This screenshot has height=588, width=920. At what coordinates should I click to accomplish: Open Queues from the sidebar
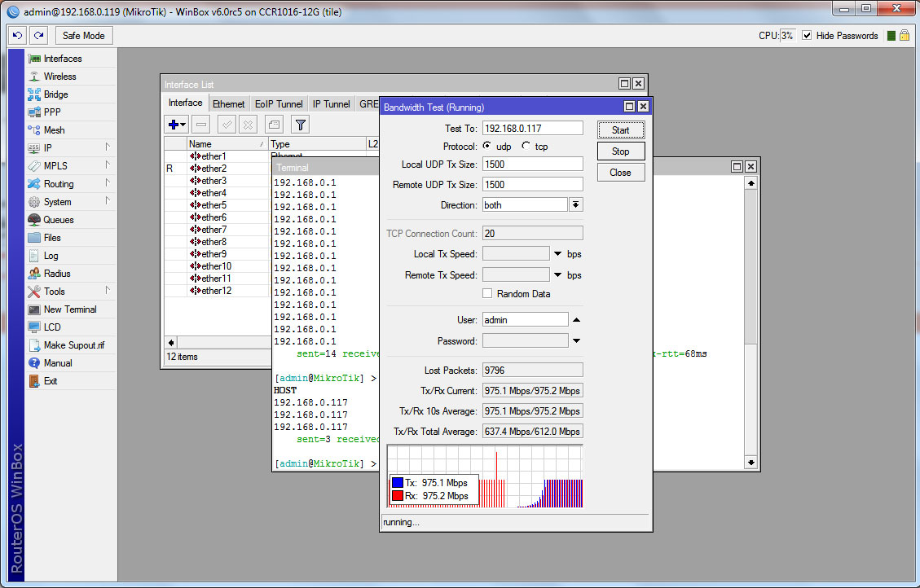[x=58, y=220]
